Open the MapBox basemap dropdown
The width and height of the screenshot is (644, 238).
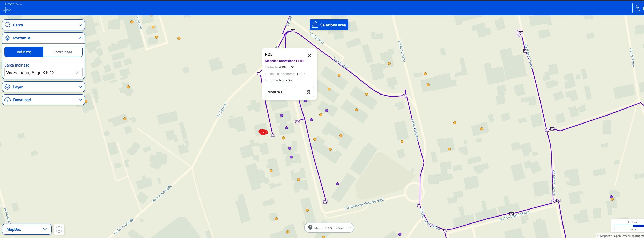click(27, 229)
